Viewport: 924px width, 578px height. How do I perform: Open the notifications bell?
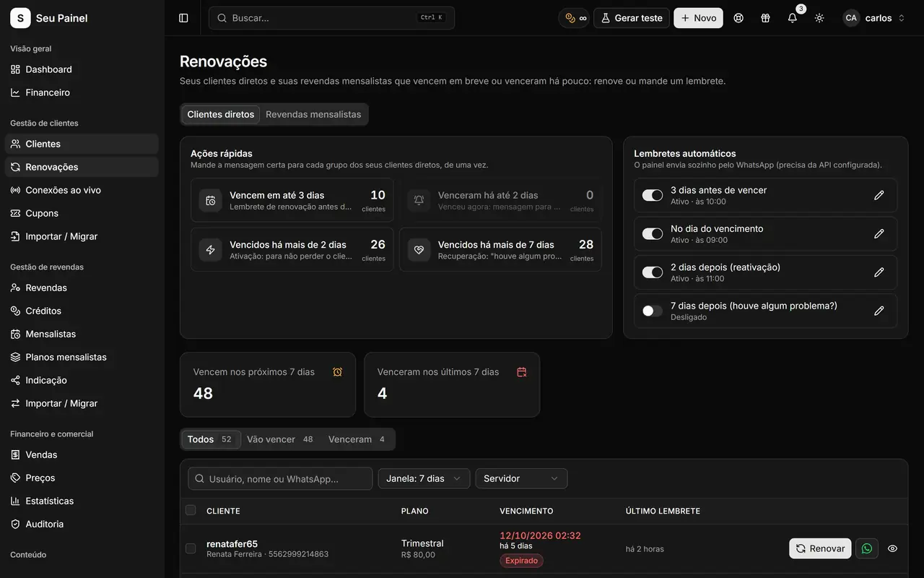point(793,18)
